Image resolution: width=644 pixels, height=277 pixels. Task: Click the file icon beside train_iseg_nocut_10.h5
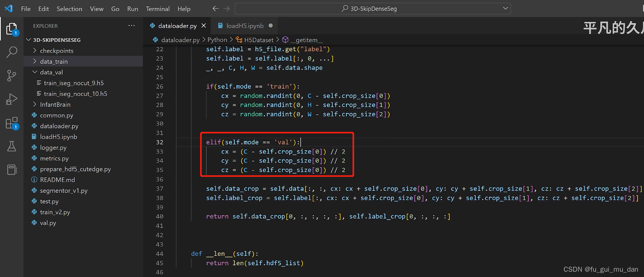[x=39, y=94]
